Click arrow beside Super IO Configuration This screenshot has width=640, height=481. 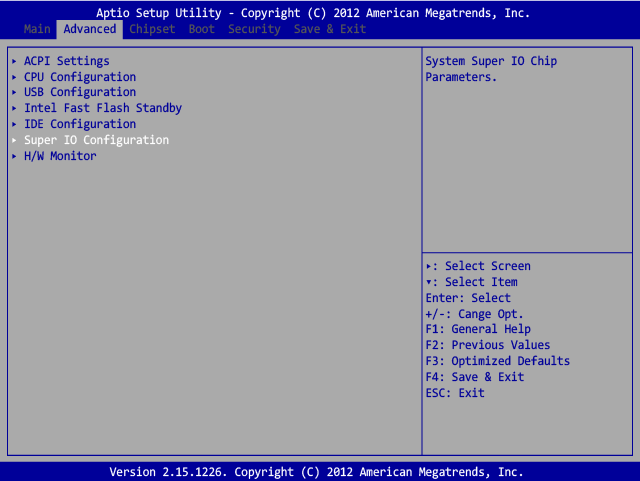[14, 140]
